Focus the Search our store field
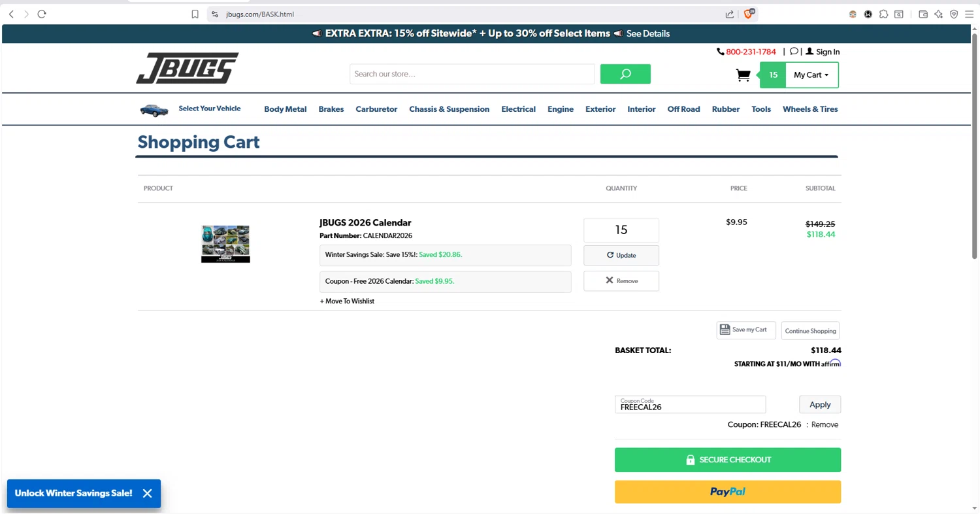The width and height of the screenshot is (980, 514). 472,74
